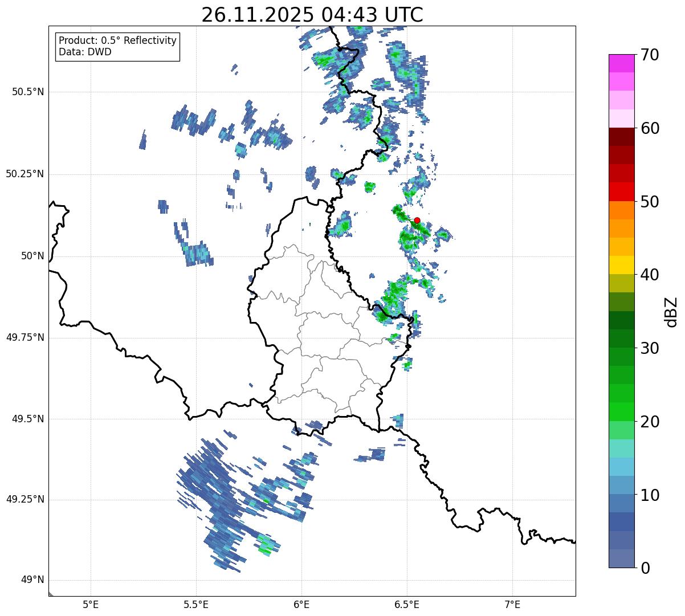Click the title "26.11.2025 04:43 UTC"
The width and height of the screenshot is (685, 616).
pos(312,15)
